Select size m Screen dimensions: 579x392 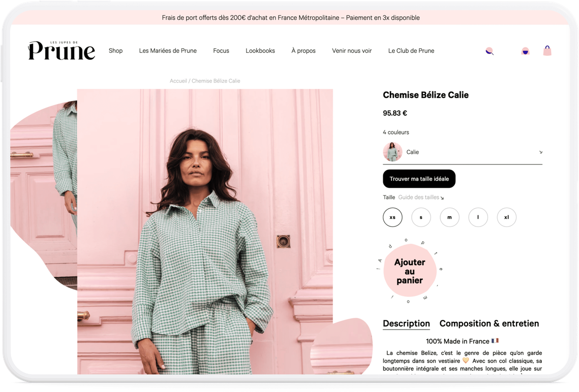point(449,217)
